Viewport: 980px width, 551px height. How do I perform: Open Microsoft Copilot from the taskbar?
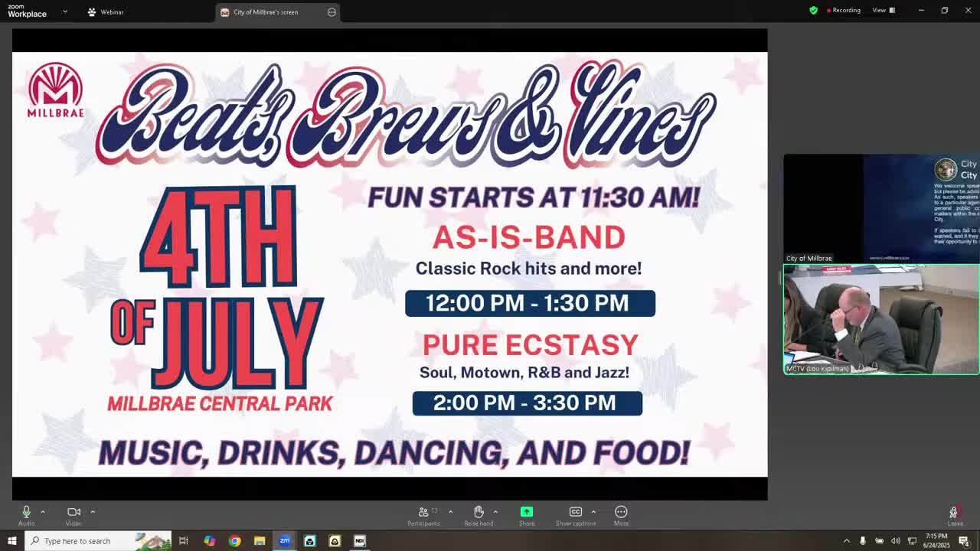[209, 541]
